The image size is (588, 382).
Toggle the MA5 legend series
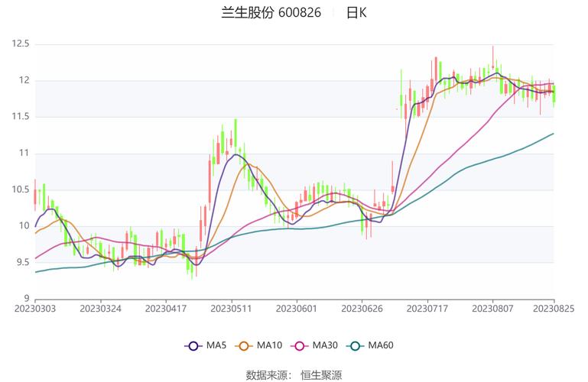tap(205, 345)
